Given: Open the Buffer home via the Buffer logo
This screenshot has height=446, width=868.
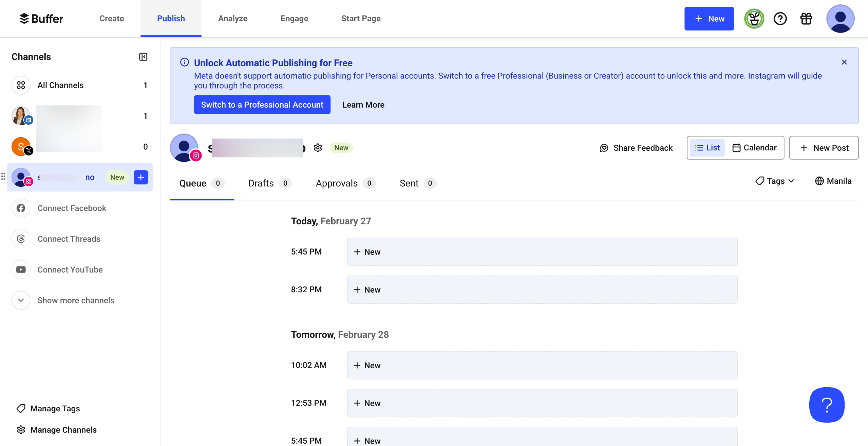Looking at the screenshot, I should coord(41,18).
